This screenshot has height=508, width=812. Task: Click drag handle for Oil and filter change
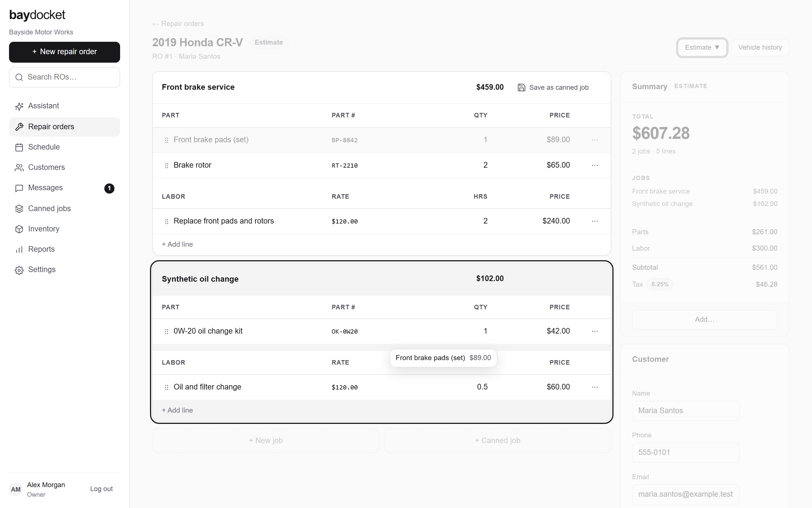[x=166, y=387]
